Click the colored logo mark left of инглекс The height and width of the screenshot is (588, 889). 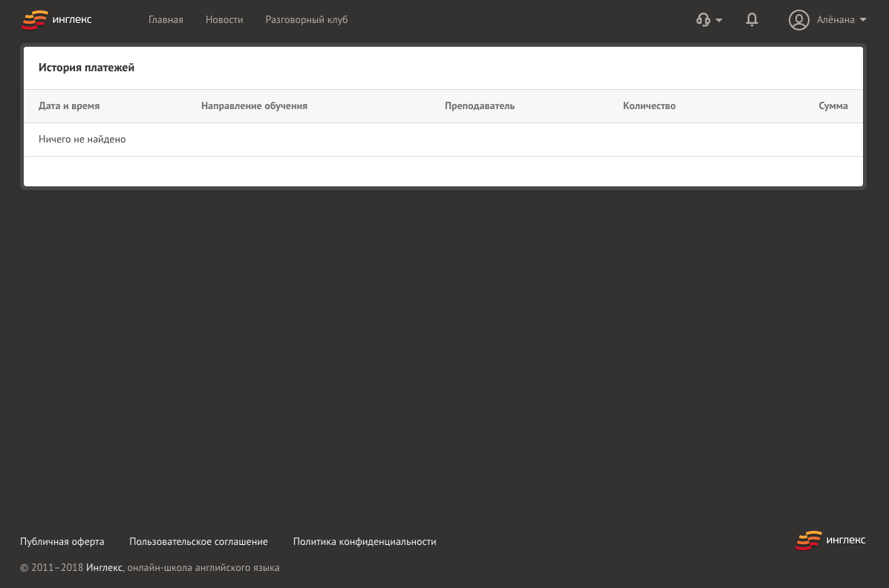coord(35,20)
